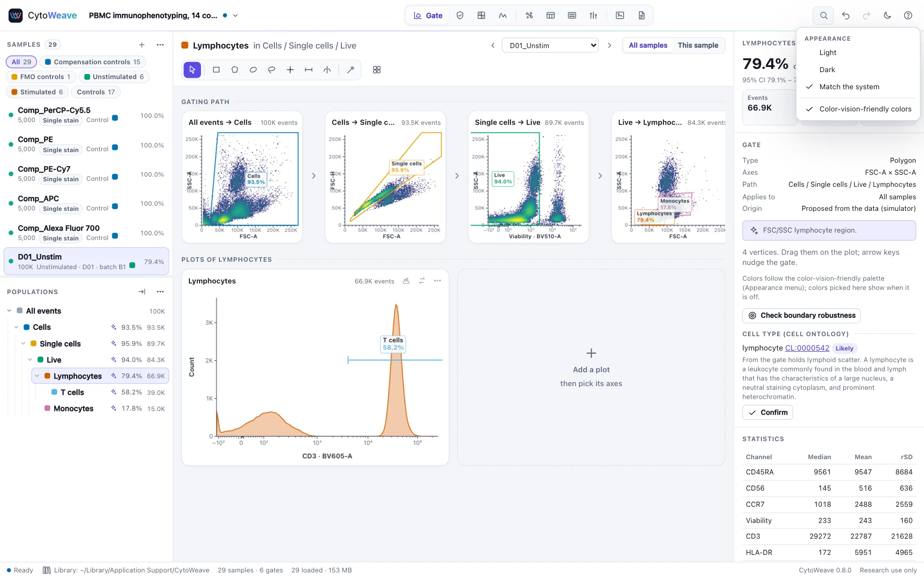Collapse the Cells tree node
This screenshot has height=578, width=924.
coord(16,327)
